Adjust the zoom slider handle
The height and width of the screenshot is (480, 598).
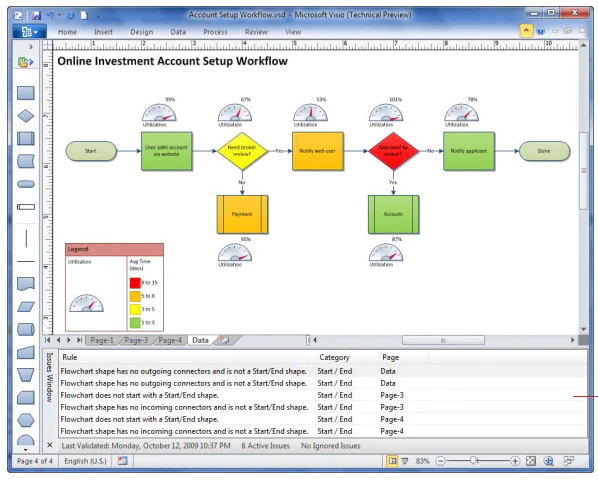pyautogui.click(x=474, y=461)
